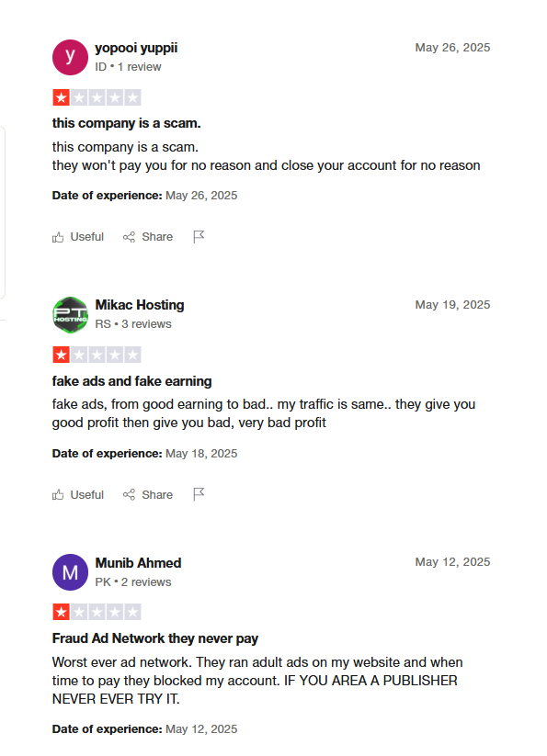Image resolution: width=547 pixels, height=756 pixels.
Task: Open Munib Ahmed's purple avatar
Action: coord(71,572)
